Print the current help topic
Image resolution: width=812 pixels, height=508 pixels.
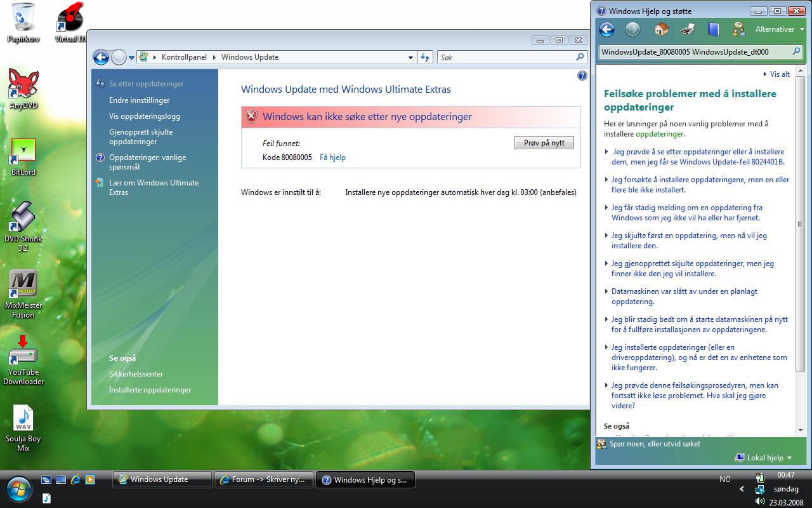[688, 29]
